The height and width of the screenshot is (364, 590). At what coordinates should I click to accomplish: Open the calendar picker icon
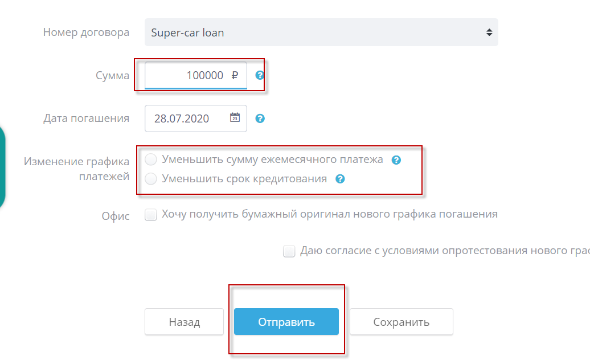[x=235, y=118]
